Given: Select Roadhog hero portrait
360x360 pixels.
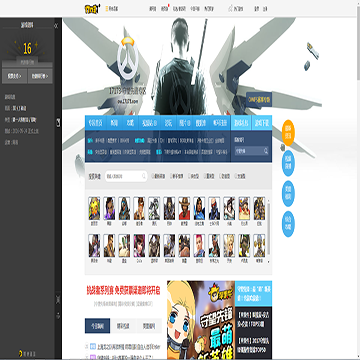Looking at the screenshot, I should pyautogui.click(x=184, y=246).
